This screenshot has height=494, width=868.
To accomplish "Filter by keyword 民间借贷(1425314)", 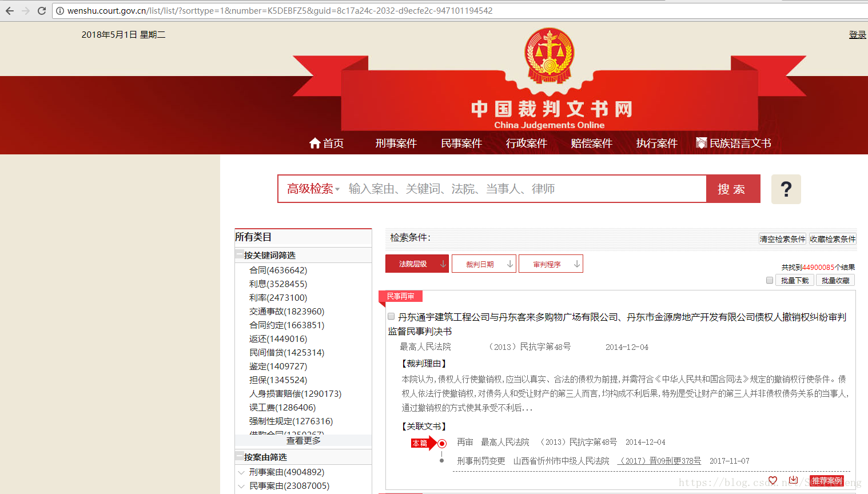I will pos(286,353).
